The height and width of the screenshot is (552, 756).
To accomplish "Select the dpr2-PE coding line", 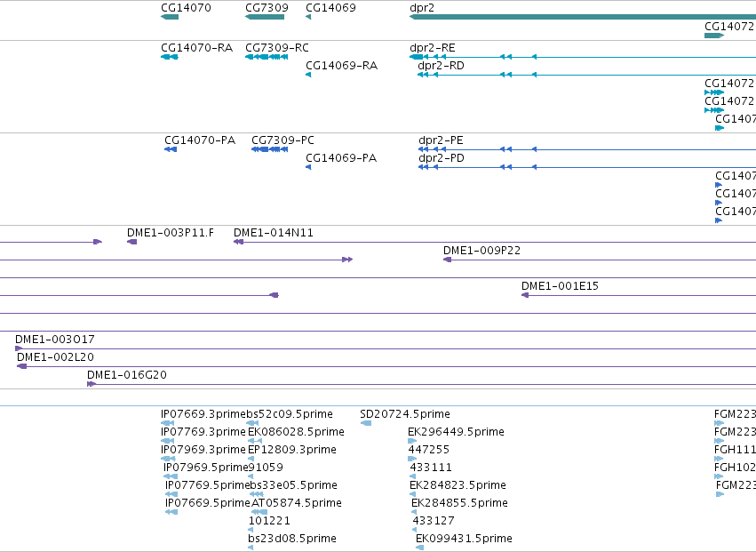I will (x=587, y=149).
